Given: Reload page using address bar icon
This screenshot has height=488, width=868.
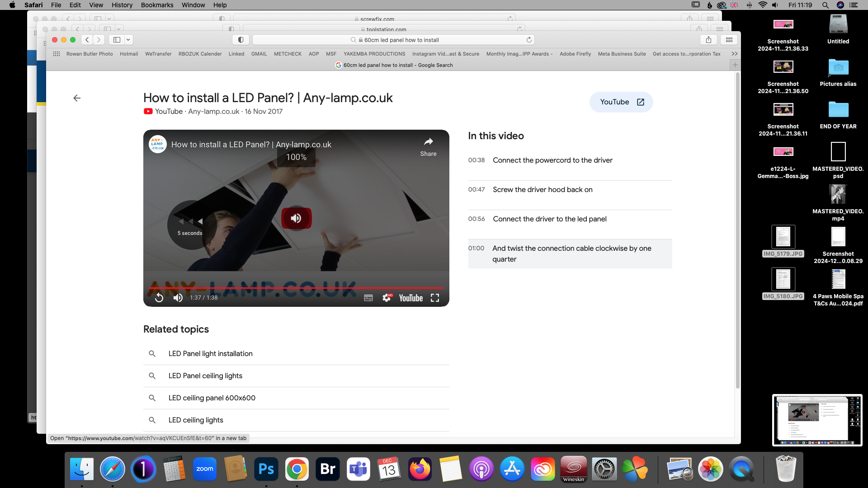Looking at the screenshot, I should [529, 40].
